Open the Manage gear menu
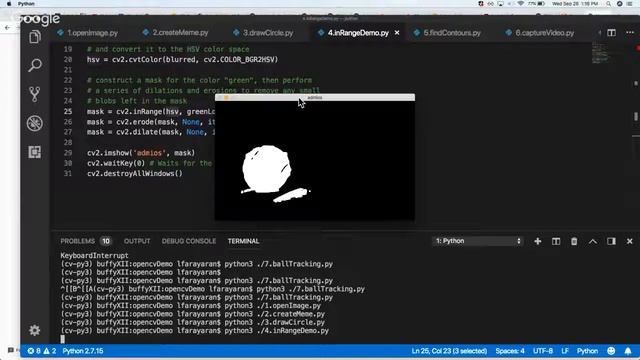Screen dimensions: 640x360 (x=35, y=330)
